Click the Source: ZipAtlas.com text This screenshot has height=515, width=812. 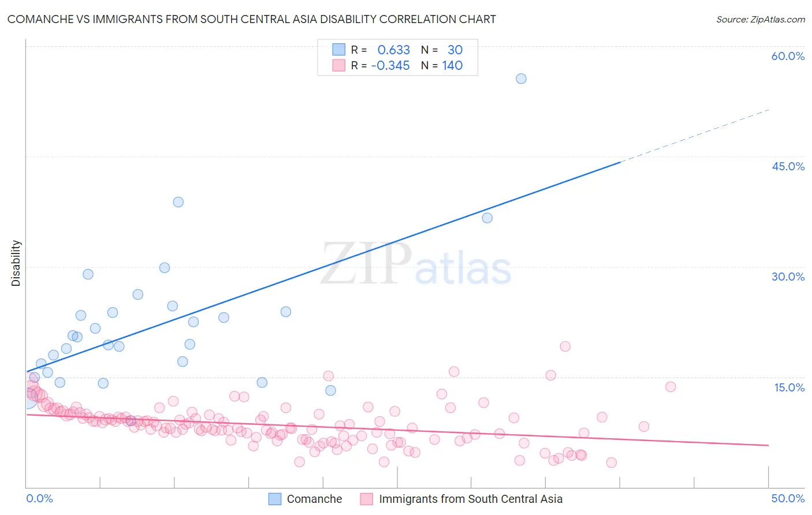pyautogui.click(x=761, y=19)
